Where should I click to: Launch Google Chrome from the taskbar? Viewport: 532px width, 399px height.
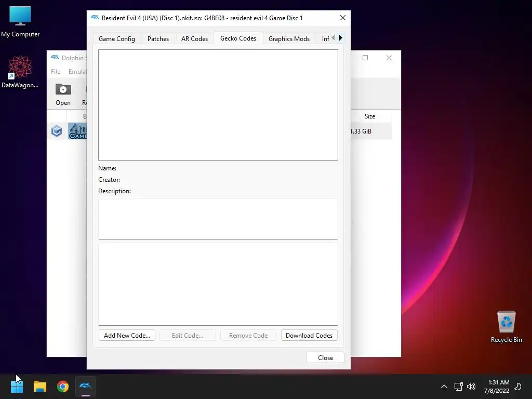tap(63, 387)
